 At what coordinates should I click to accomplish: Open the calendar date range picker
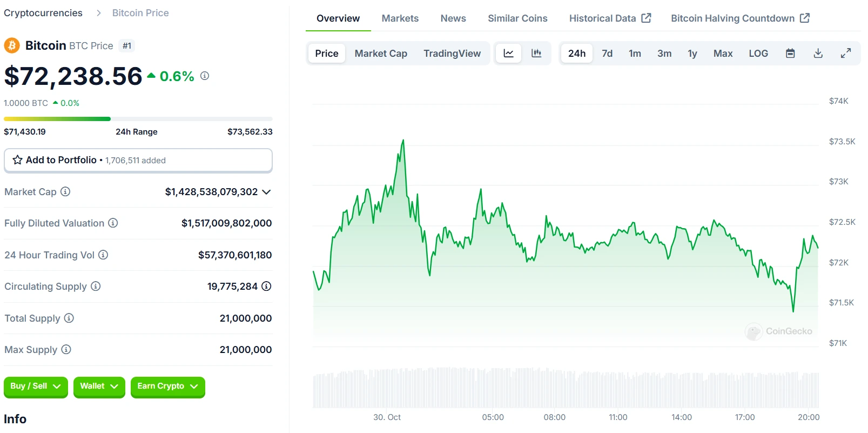tap(790, 53)
